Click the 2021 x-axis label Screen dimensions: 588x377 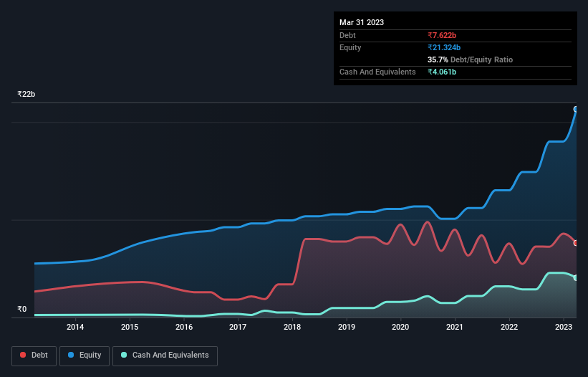pyautogui.click(x=455, y=327)
